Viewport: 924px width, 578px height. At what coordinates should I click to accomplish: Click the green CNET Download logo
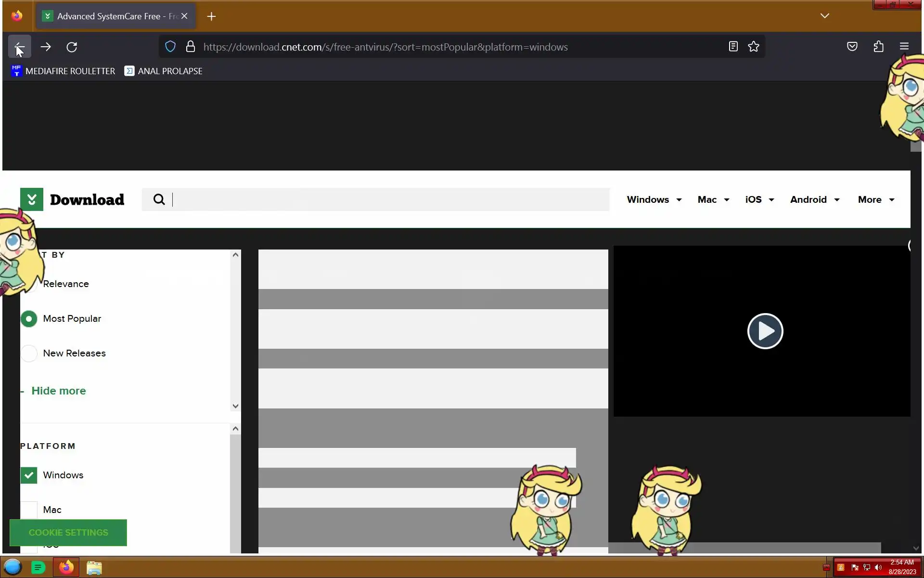[32, 199]
